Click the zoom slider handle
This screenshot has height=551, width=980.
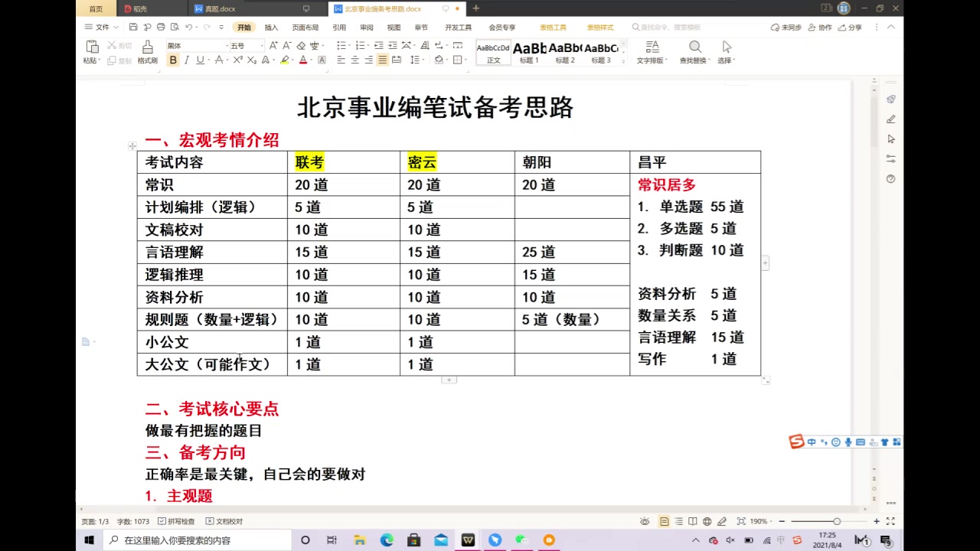coord(837,521)
